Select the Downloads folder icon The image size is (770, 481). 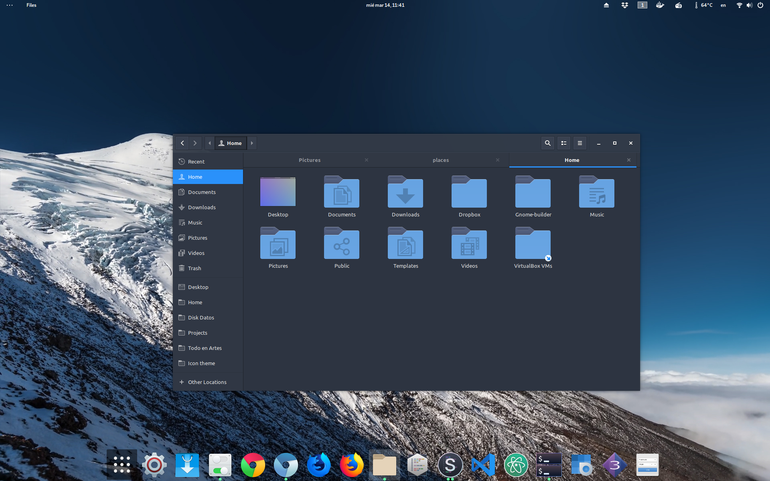pos(405,192)
